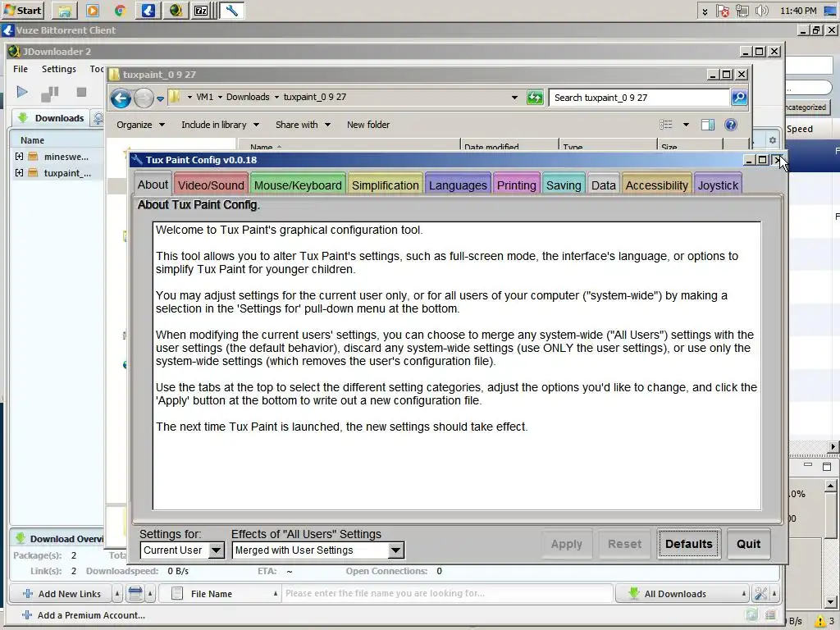Click the clipboard icon beside Add New Links

tap(135, 594)
